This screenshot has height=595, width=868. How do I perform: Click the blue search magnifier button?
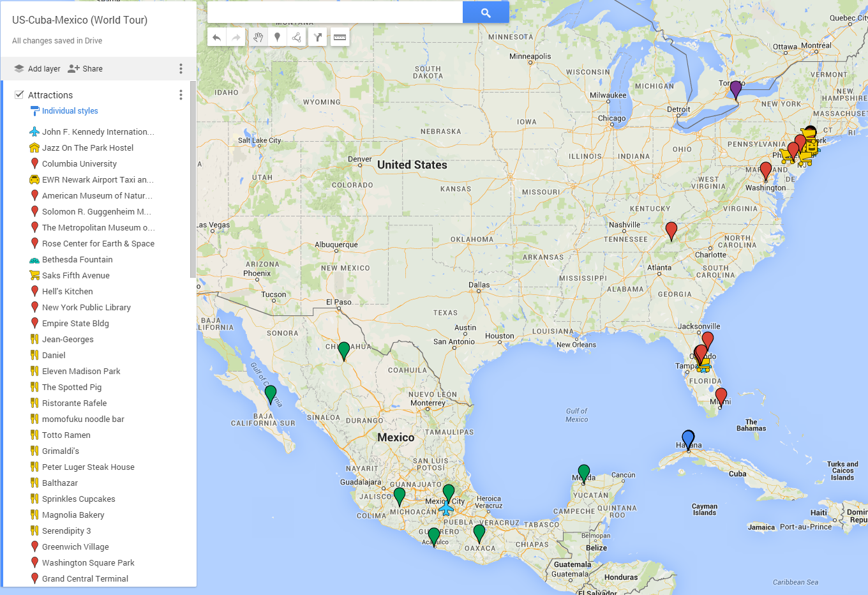tap(486, 12)
